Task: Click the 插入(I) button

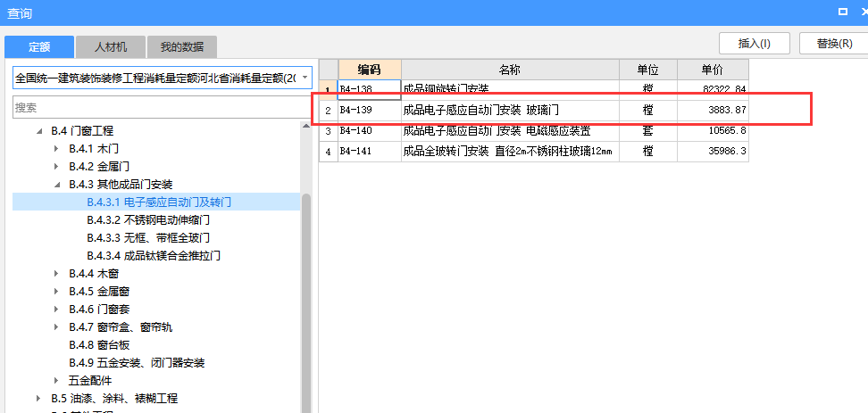Action: point(754,44)
